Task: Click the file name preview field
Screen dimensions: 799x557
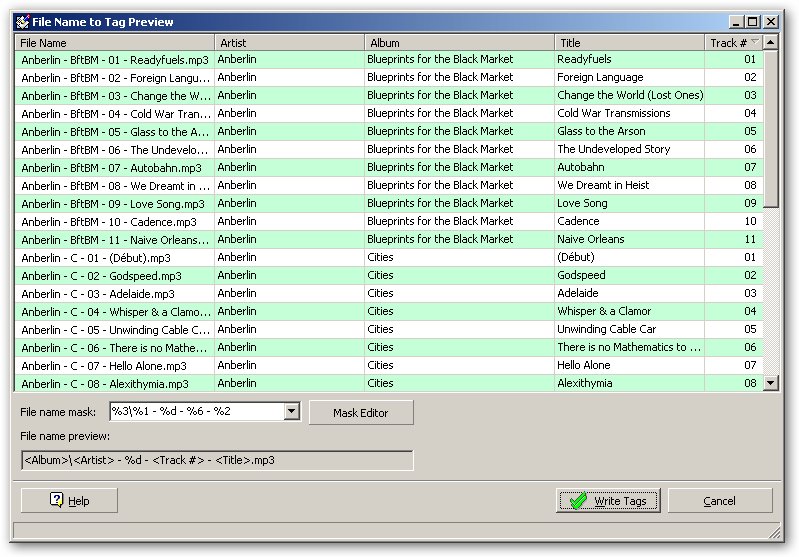Action: coord(217,460)
